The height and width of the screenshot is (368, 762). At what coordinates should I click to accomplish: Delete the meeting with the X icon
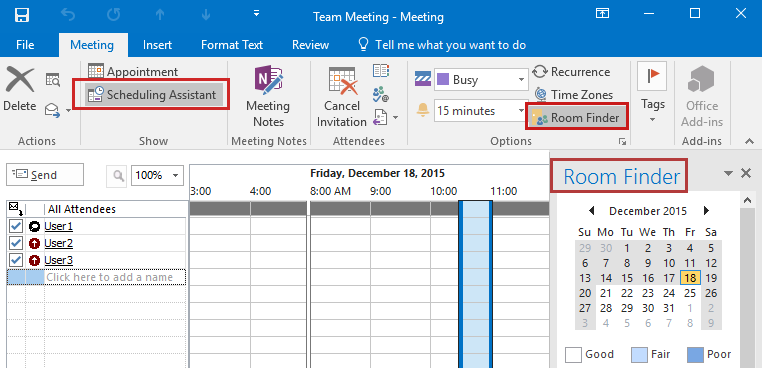pyautogui.click(x=19, y=89)
